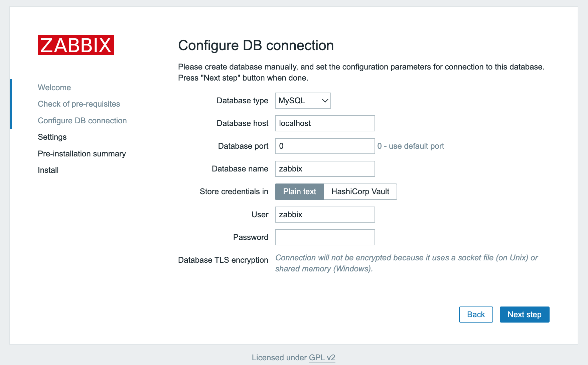Go to Welcome step in sidebar
Image resolution: width=588 pixels, height=365 pixels.
click(x=54, y=88)
